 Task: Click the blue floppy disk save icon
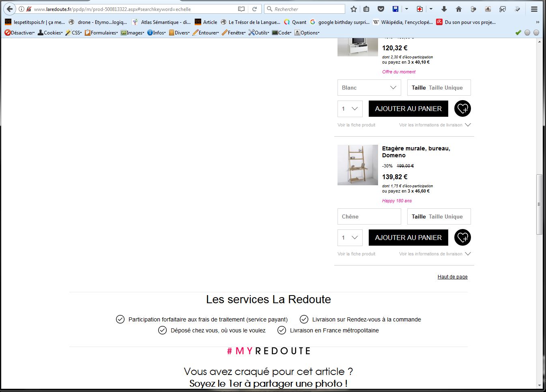click(396, 9)
